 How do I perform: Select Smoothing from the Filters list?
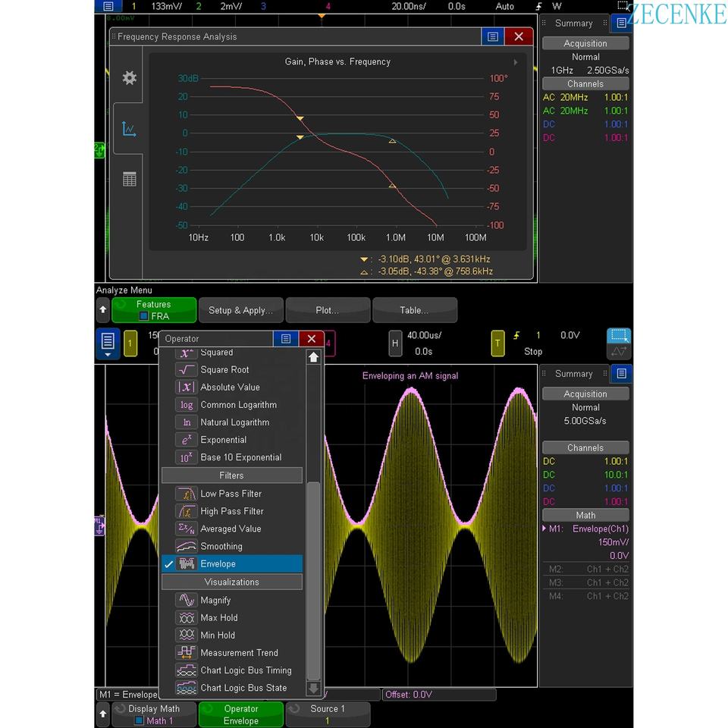(221, 547)
